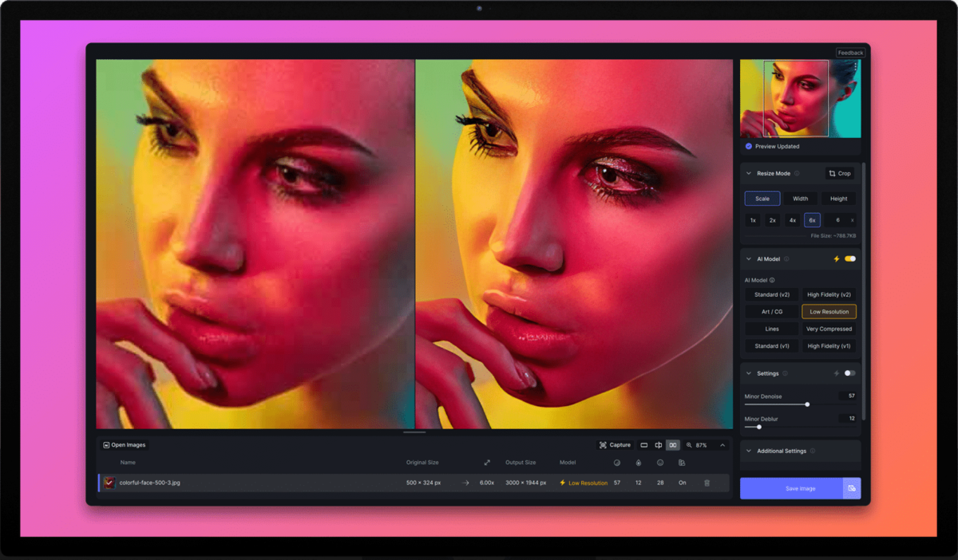Select the single view layout icon
Viewport: 958px width, 560px height.
[644, 445]
